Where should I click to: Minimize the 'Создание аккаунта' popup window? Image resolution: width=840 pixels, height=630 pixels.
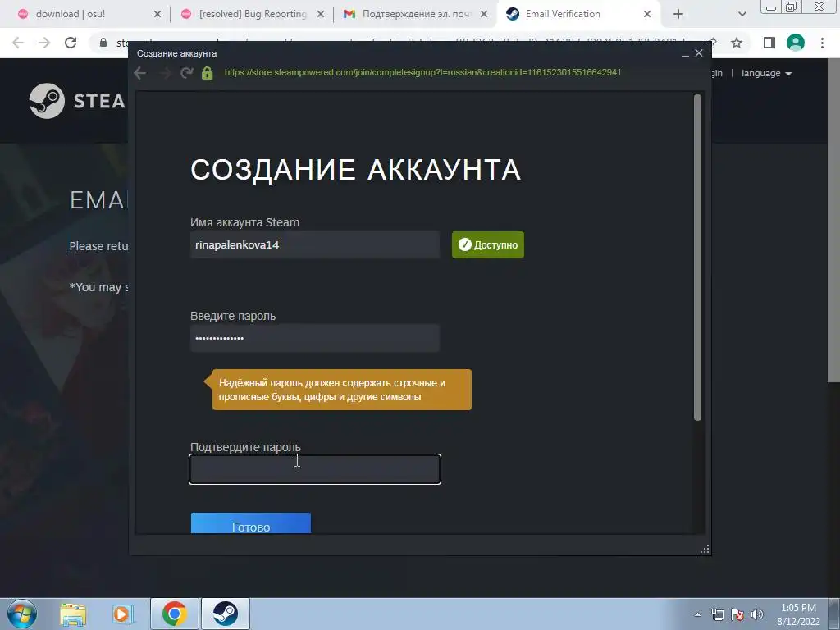point(685,53)
